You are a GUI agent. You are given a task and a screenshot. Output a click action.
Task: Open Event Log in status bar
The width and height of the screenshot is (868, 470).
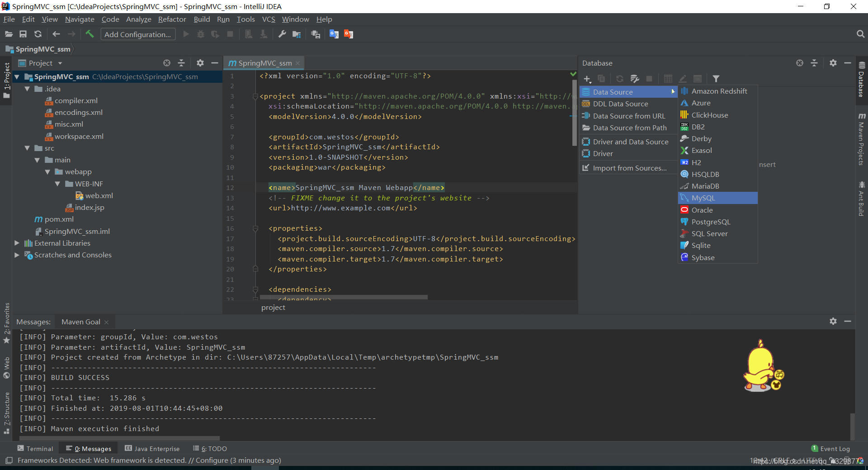830,449
